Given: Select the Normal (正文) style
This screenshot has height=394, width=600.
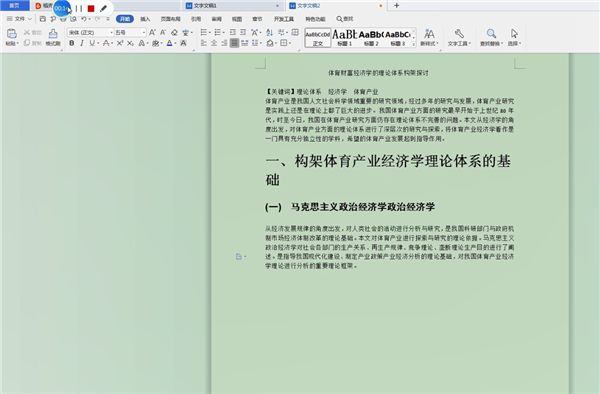Looking at the screenshot, I should click(318, 37).
